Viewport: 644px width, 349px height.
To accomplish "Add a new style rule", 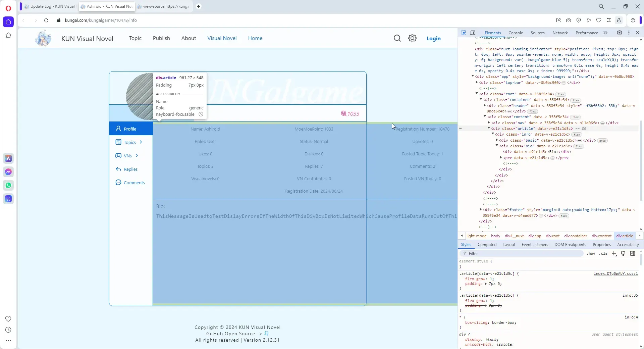I will pos(614,253).
